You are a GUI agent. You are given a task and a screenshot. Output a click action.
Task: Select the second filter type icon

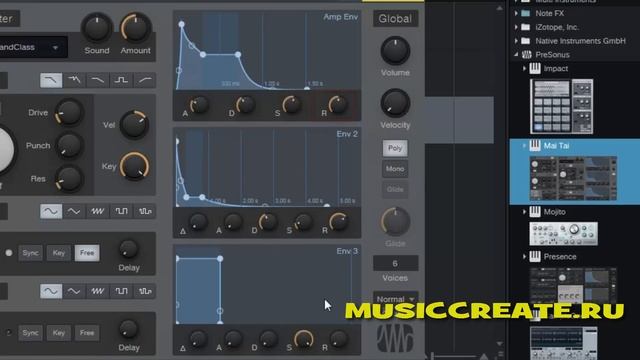74,80
